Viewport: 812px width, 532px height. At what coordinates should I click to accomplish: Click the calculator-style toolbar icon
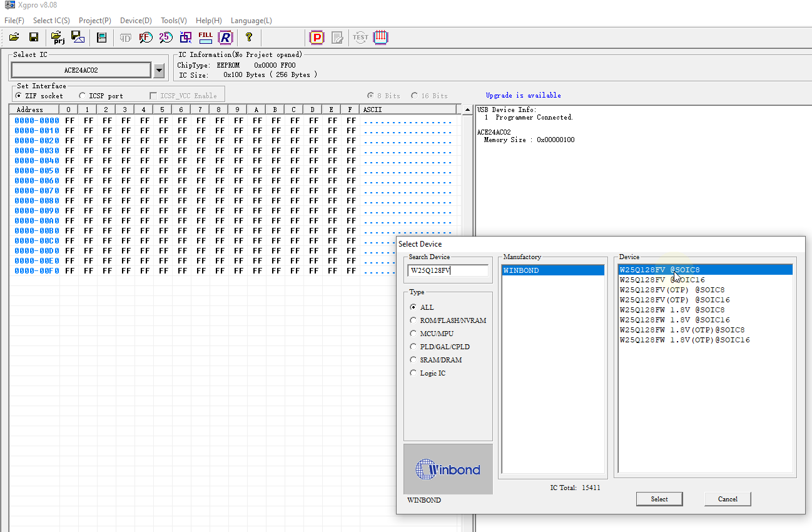click(101, 38)
